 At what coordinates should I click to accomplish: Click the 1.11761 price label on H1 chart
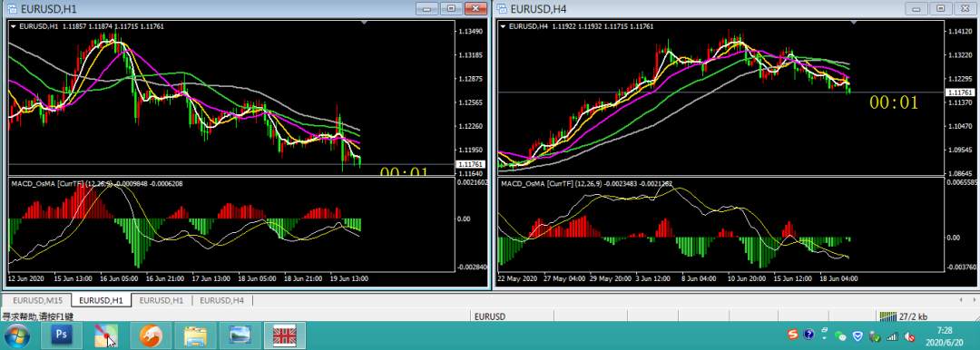tap(470, 164)
